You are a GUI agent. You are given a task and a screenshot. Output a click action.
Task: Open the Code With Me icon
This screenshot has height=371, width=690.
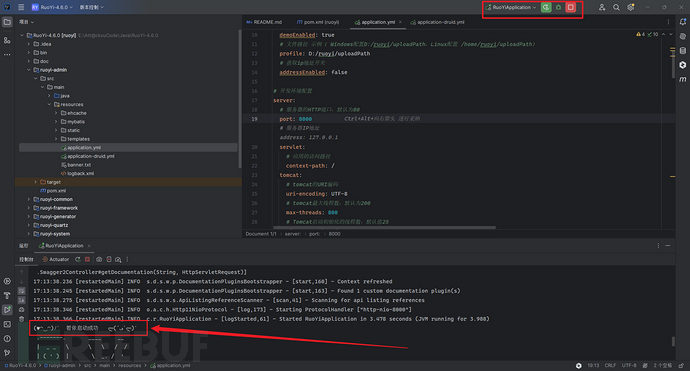click(x=602, y=7)
